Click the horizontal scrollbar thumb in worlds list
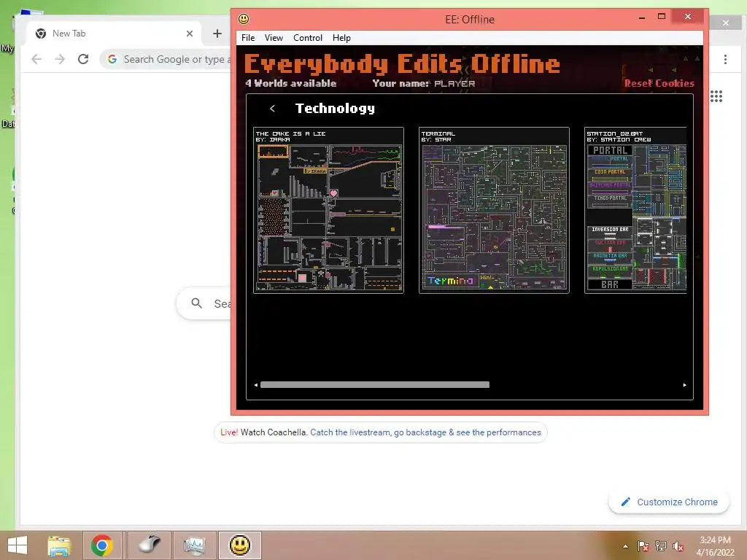747x560 pixels. pos(375,385)
